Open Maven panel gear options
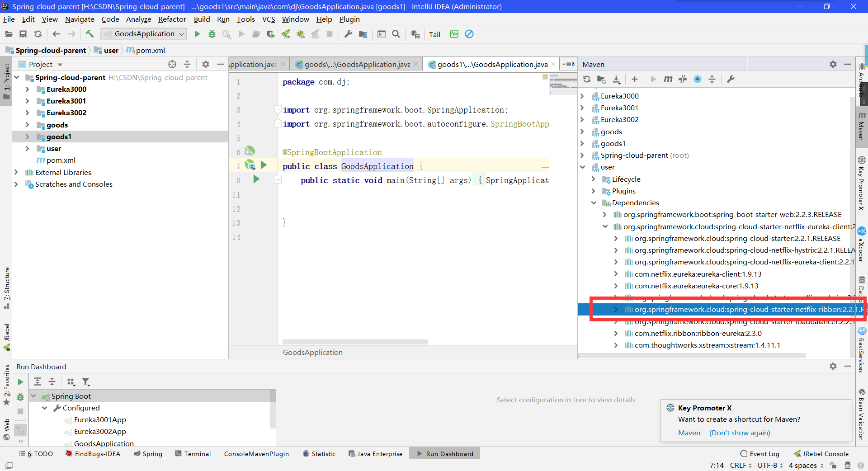Image resolution: width=868 pixels, height=471 pixels. 833,64
